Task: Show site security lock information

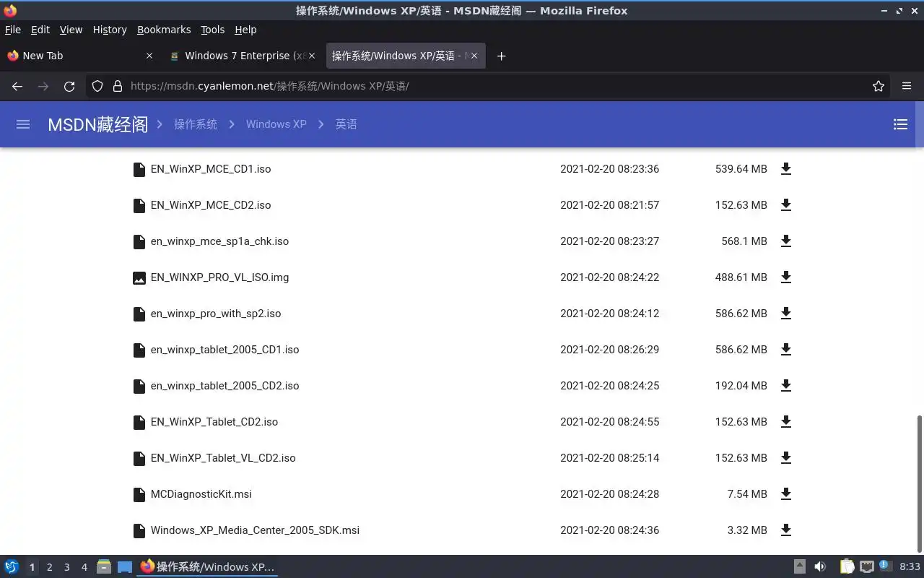Action: click(x=118, y=86)
